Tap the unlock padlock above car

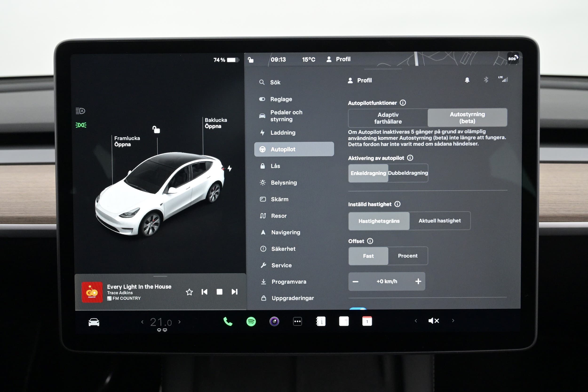coord(156,130)
